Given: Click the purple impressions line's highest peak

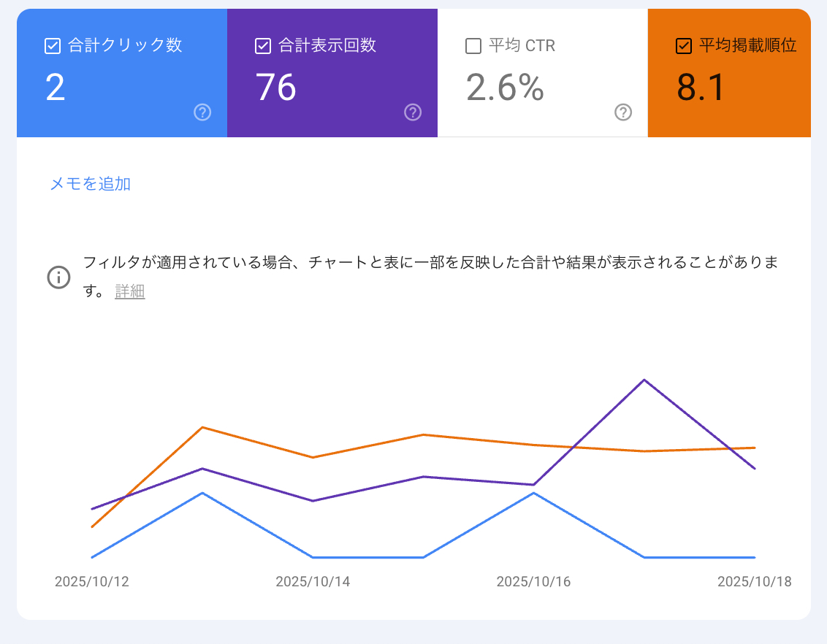Looking at the screenshot, I should point(644,380).
